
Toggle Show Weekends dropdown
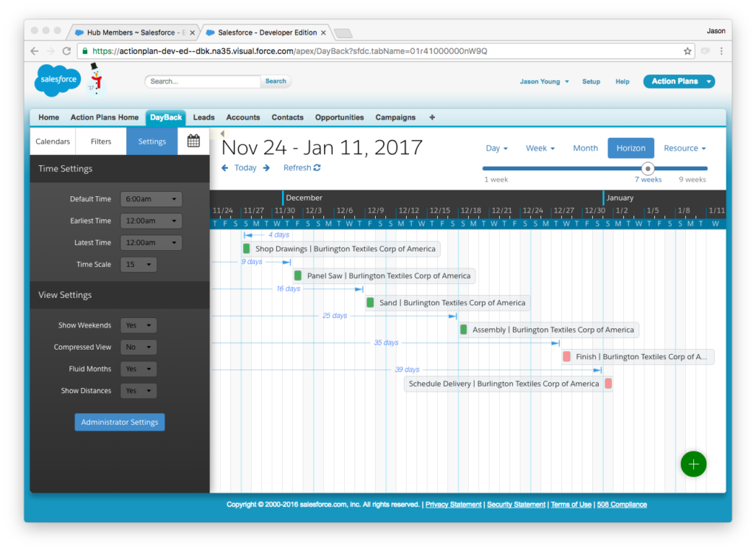(x=138, y=325)
